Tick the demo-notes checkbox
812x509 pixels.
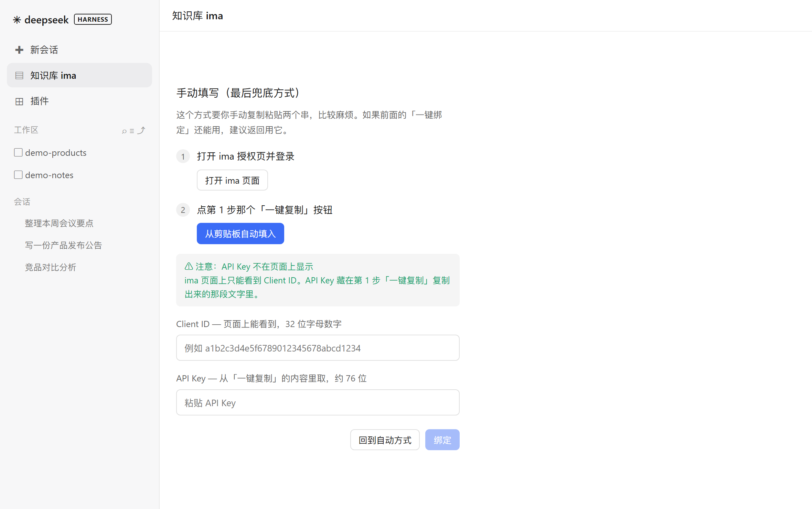[x=18, y=175]
